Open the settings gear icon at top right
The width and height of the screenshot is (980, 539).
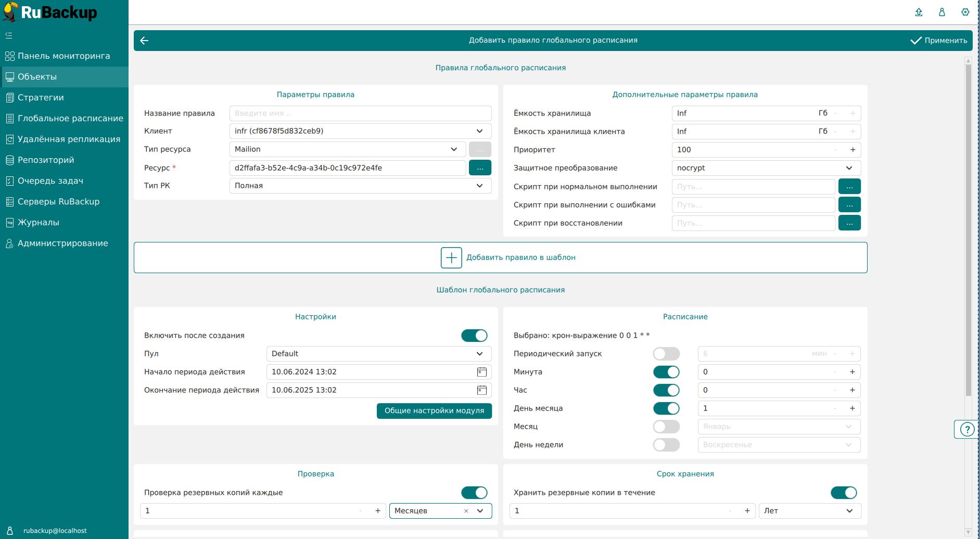[x=965, y=12]
